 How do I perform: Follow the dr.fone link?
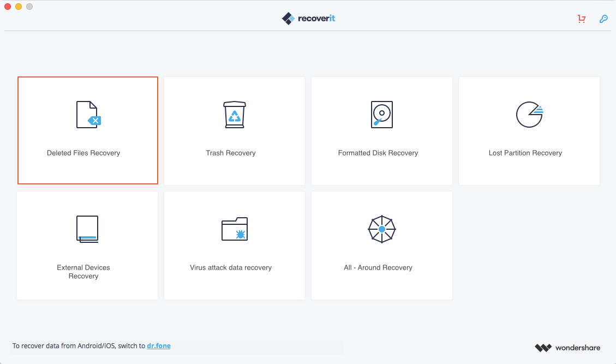click(x=159, y=346)
